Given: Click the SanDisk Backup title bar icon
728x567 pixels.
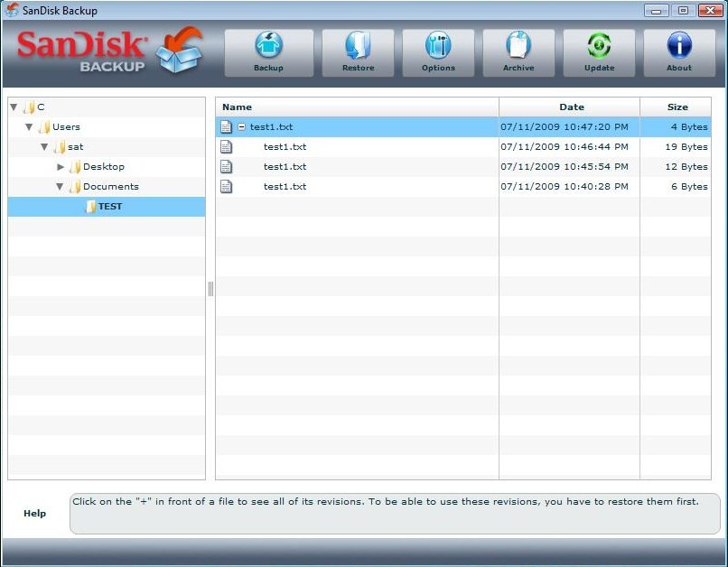Looking at the screenshot, I should (x=12, y=10).
